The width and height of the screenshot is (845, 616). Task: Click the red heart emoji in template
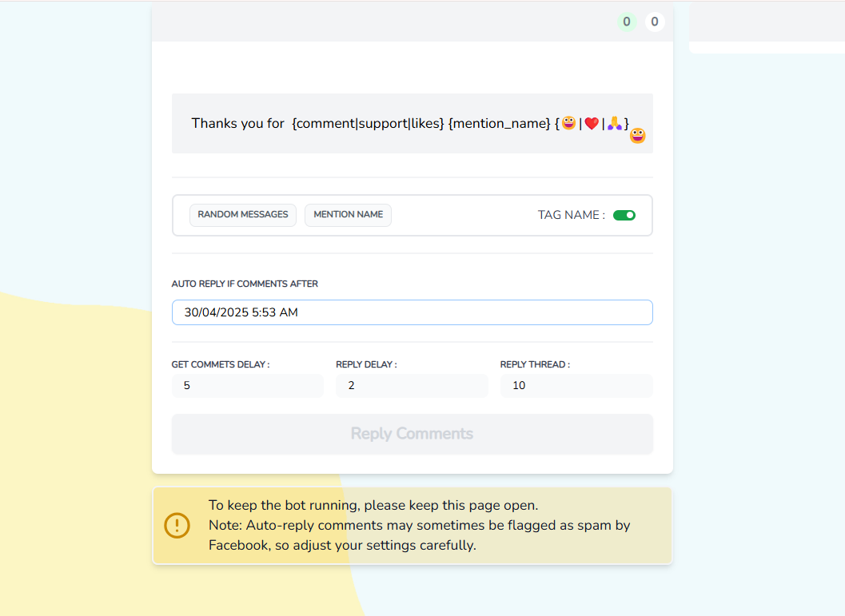point(592,123)
